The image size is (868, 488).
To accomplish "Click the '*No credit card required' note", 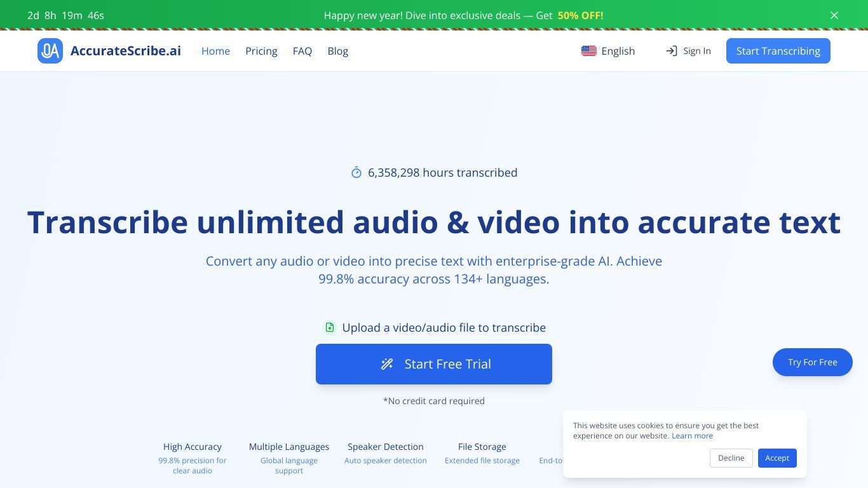I will (x=434, y=401).
